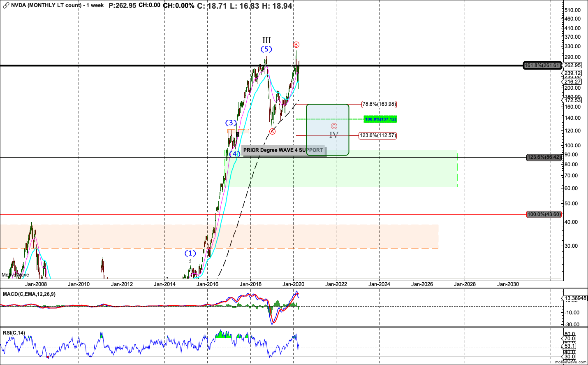Click the Jan-2012 date on time axis
Screen dimensions: 588x365
[122, 284]
